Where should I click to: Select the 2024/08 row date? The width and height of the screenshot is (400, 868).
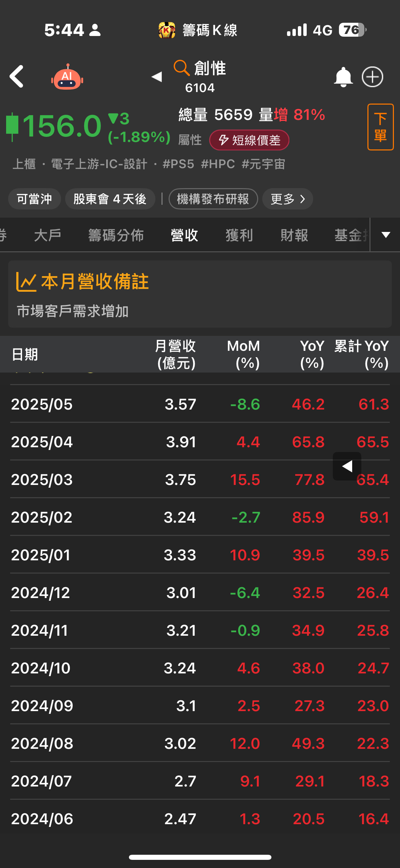42,743
